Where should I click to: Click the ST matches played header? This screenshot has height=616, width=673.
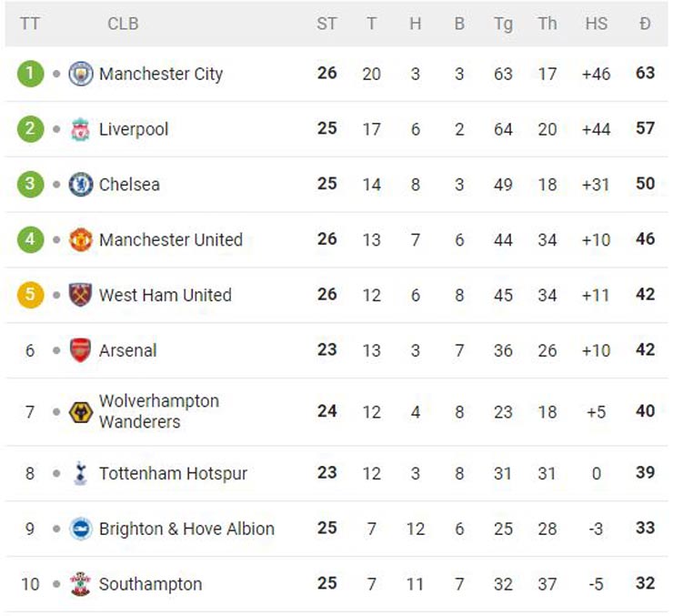tap(326, 24)
